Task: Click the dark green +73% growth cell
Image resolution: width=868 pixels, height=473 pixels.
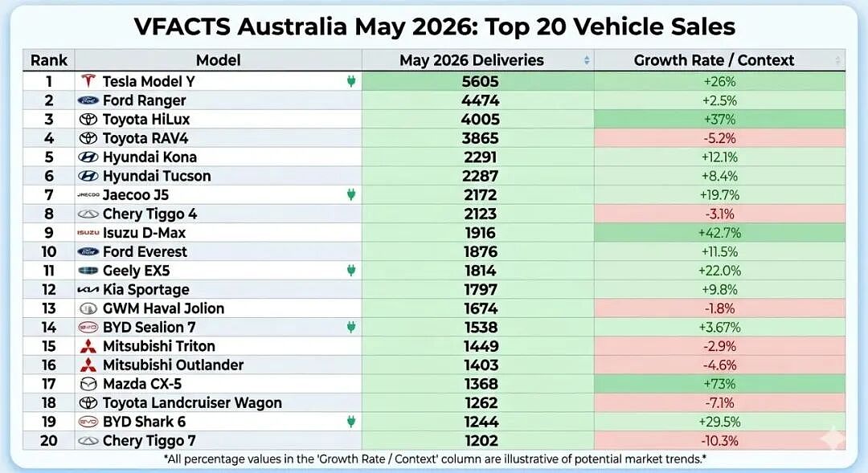Action: coord(719,384)
